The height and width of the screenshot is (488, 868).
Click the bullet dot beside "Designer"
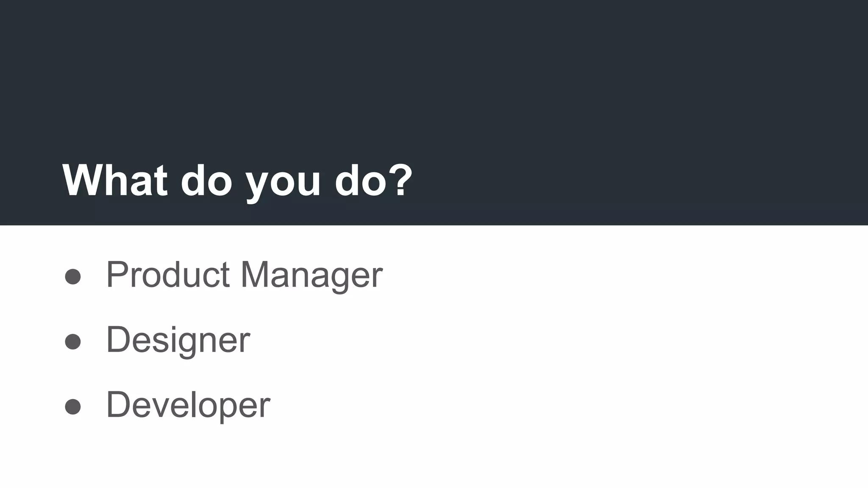[x=73, y=341]
